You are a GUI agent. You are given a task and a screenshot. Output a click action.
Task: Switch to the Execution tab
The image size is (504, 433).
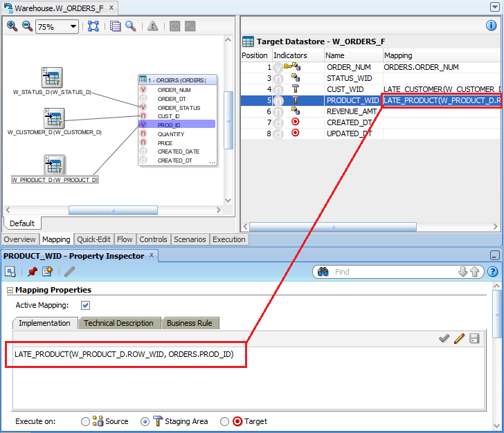tap(229, 239)
